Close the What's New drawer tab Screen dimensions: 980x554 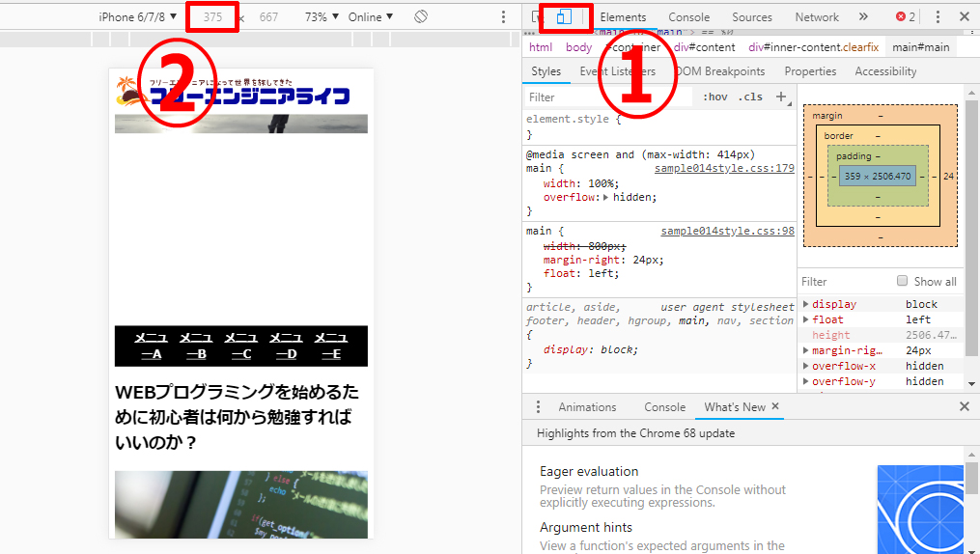click(775, 407)
